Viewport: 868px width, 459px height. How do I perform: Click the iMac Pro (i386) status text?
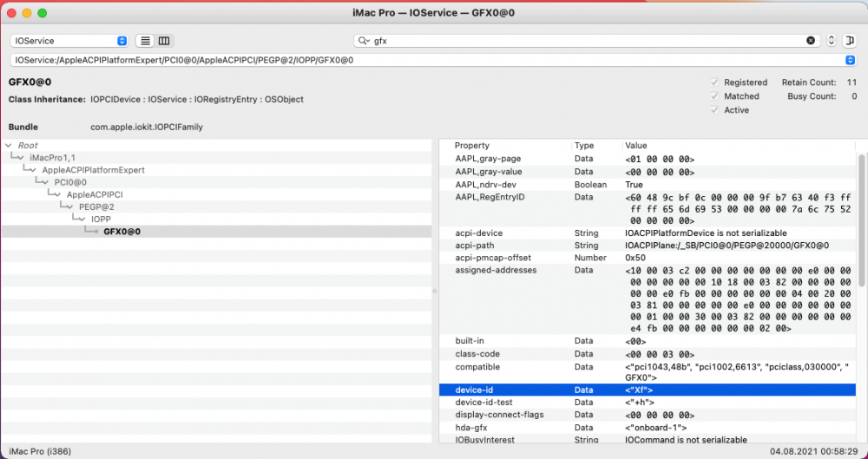coord(41,451)
